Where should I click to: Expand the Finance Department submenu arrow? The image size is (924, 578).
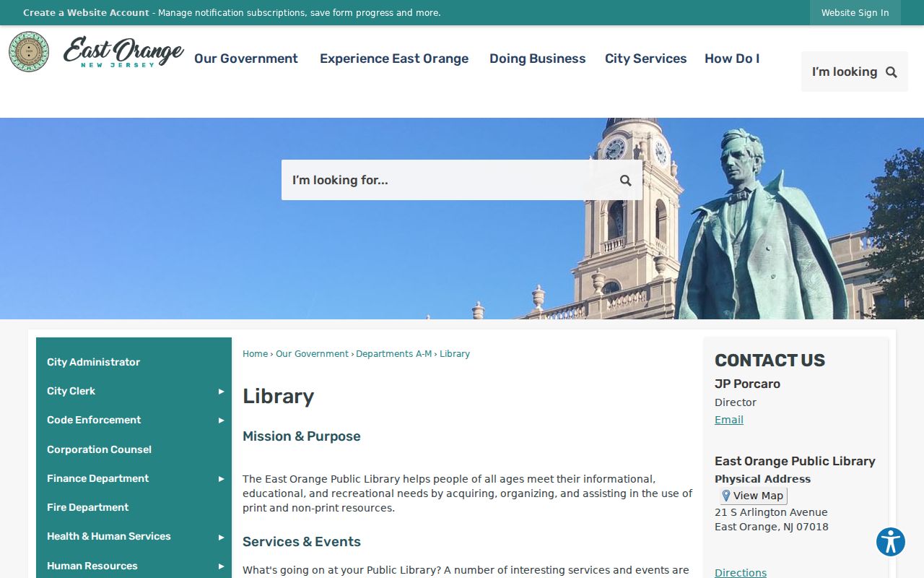(x=221, y=478)
